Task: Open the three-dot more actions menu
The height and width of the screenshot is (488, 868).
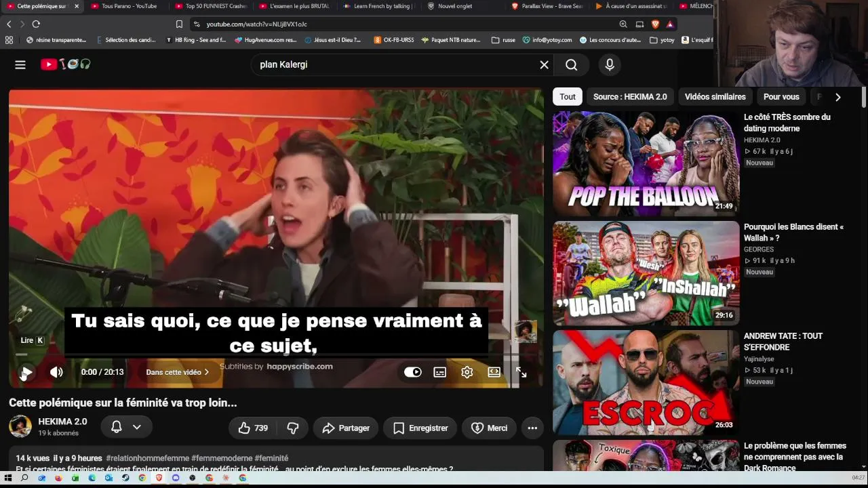Action: click(x=532, y=428)
